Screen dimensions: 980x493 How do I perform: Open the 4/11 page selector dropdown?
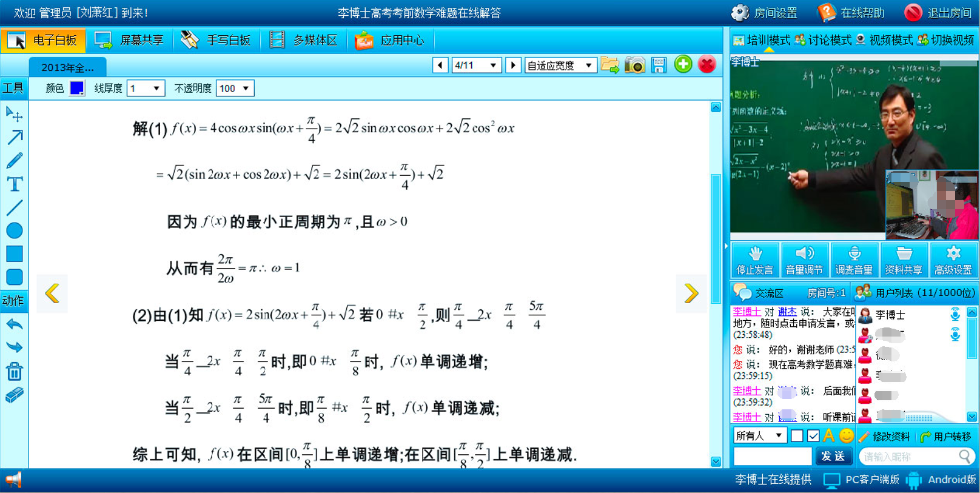pos(477,65)
